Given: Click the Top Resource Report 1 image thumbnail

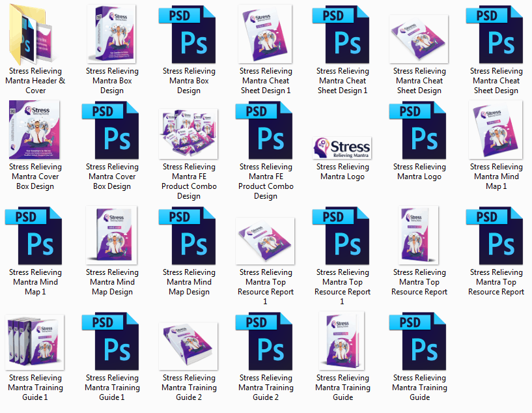Looking at the screenshot, I should click(266, 240).
